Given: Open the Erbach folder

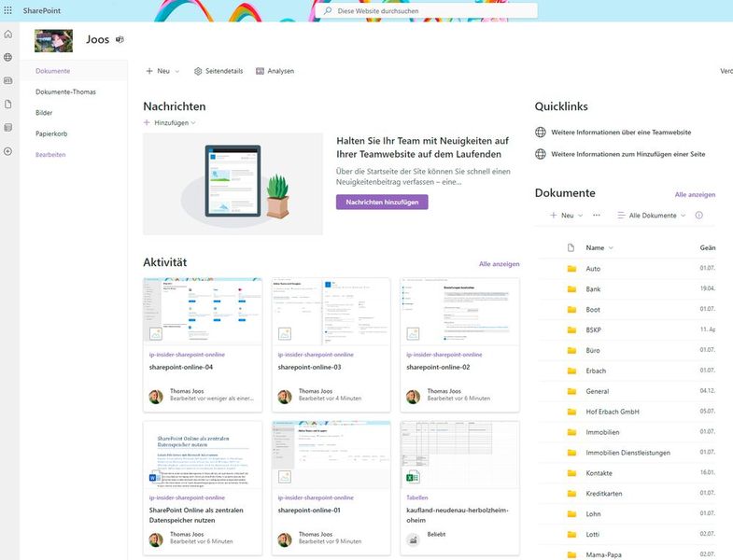Looking at the screenshot, I should (x=596, y=371).
